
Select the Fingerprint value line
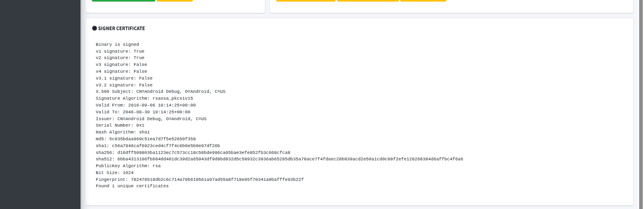200,180
